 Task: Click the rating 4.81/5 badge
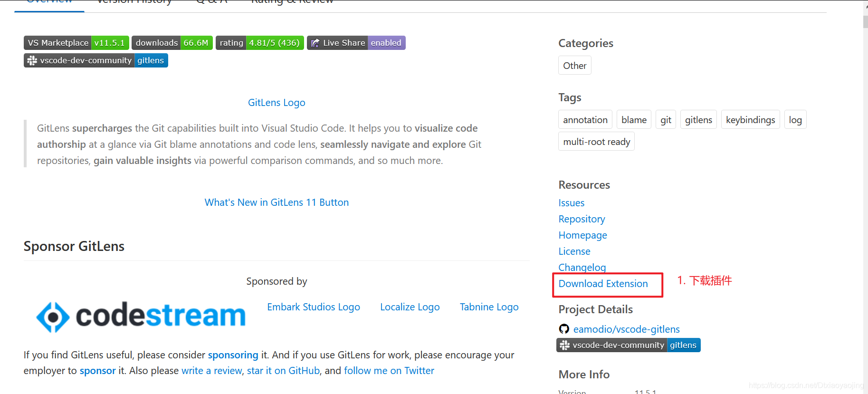point(259,43)
